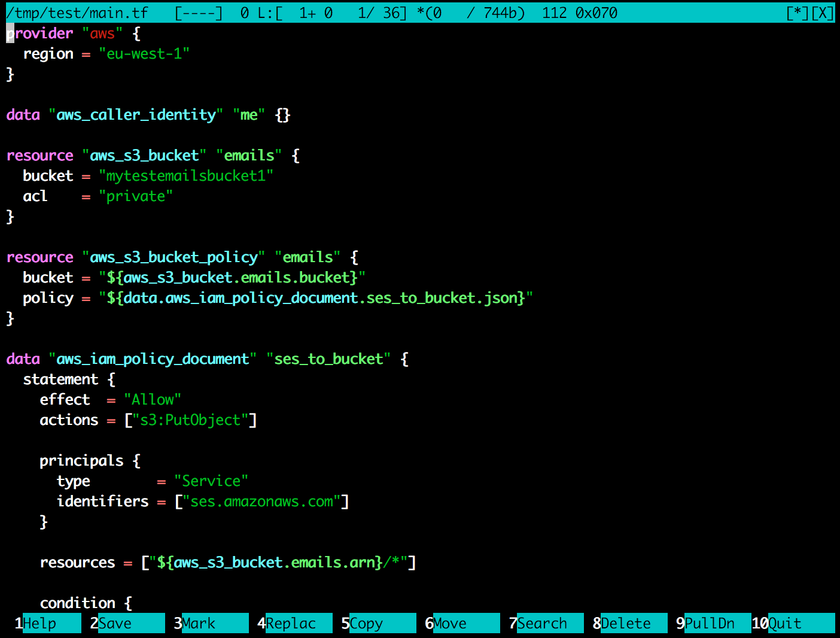Click the "me" data source name
840x638 pixels.
[x=249, y=115]
